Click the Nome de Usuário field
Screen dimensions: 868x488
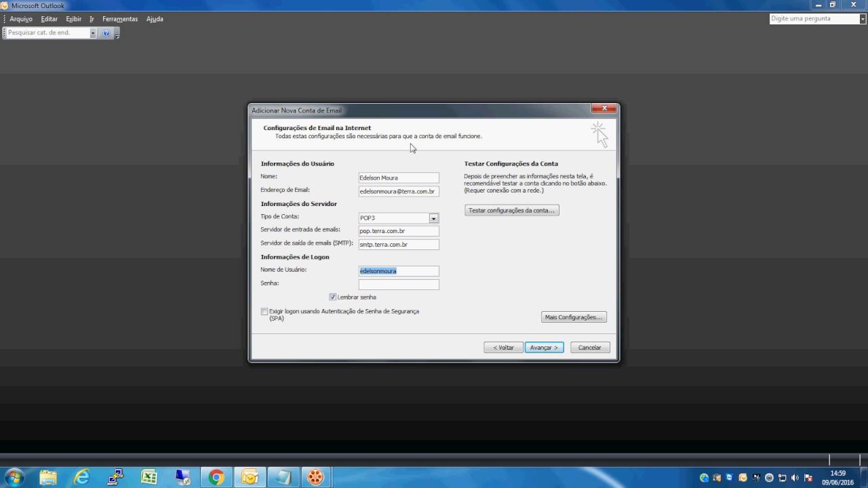click(x=399, y=270)
